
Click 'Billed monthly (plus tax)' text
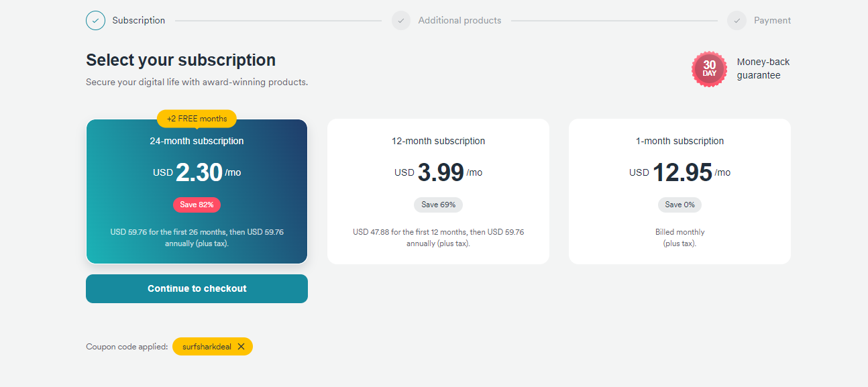(x=680, y=237)
